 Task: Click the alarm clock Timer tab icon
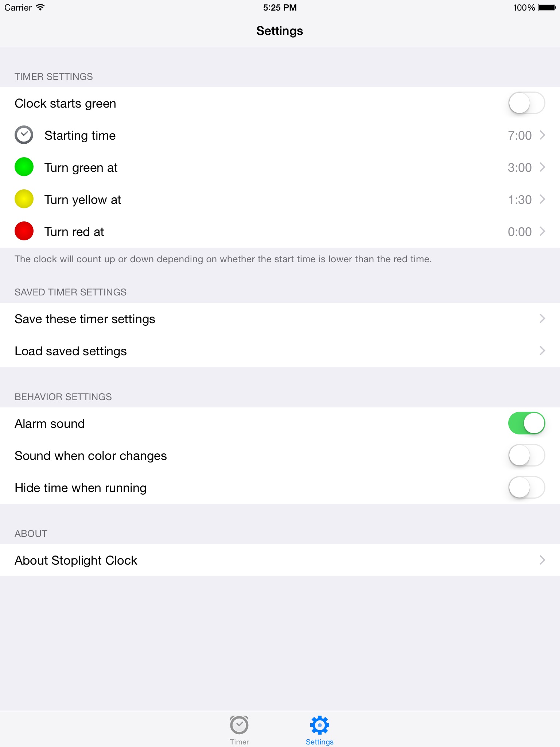[x=239, y=725]
